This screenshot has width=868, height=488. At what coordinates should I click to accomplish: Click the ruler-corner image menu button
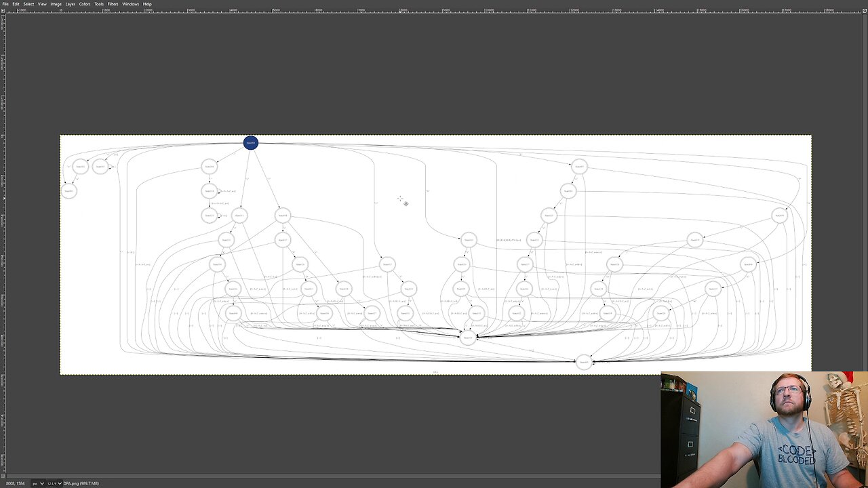pos(3,10)
